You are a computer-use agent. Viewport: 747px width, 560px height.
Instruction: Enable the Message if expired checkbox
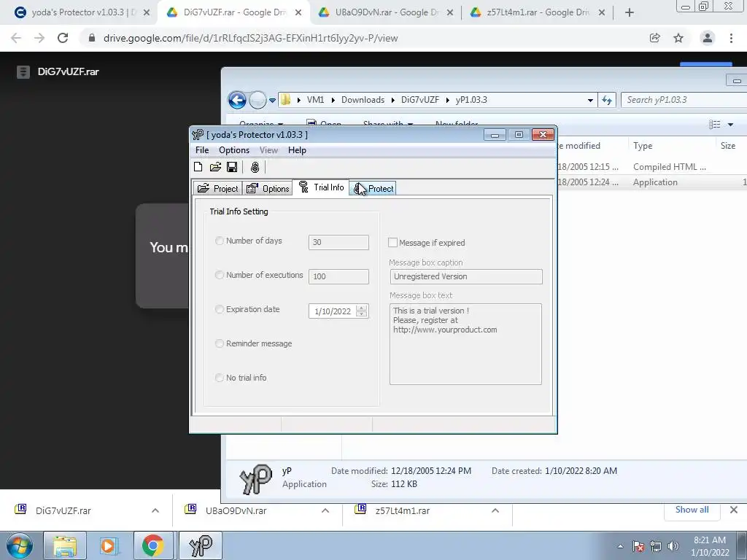point(392,243)
